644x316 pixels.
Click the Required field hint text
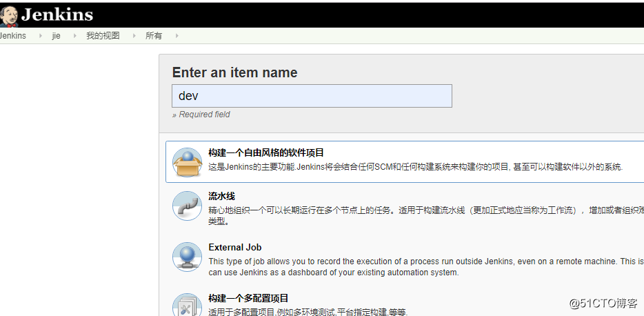tap(201, 115)
